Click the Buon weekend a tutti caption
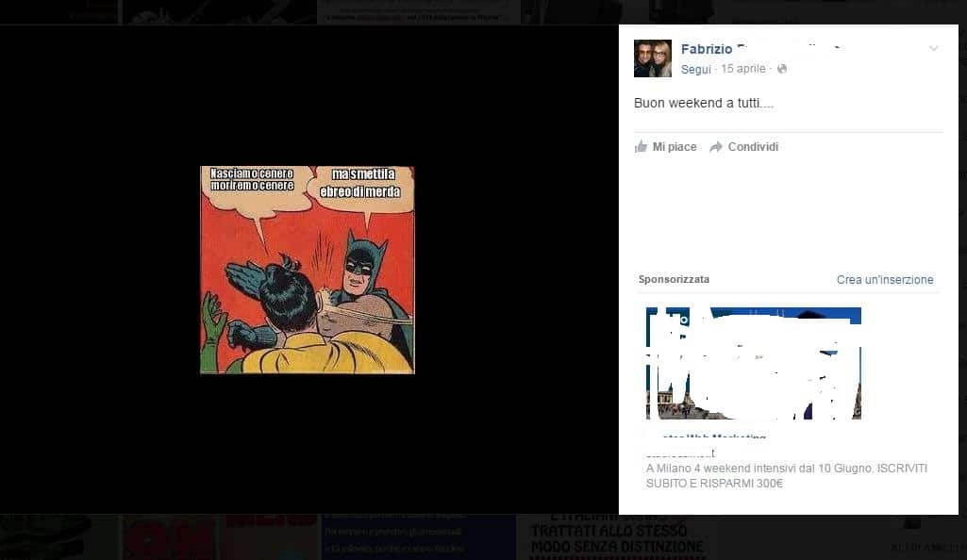 tap(703, 103)
